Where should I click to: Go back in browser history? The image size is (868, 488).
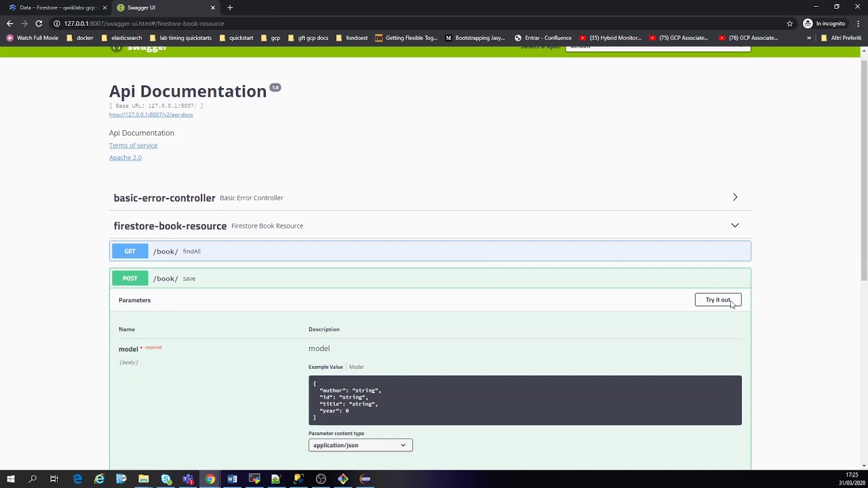click(9, 24)
